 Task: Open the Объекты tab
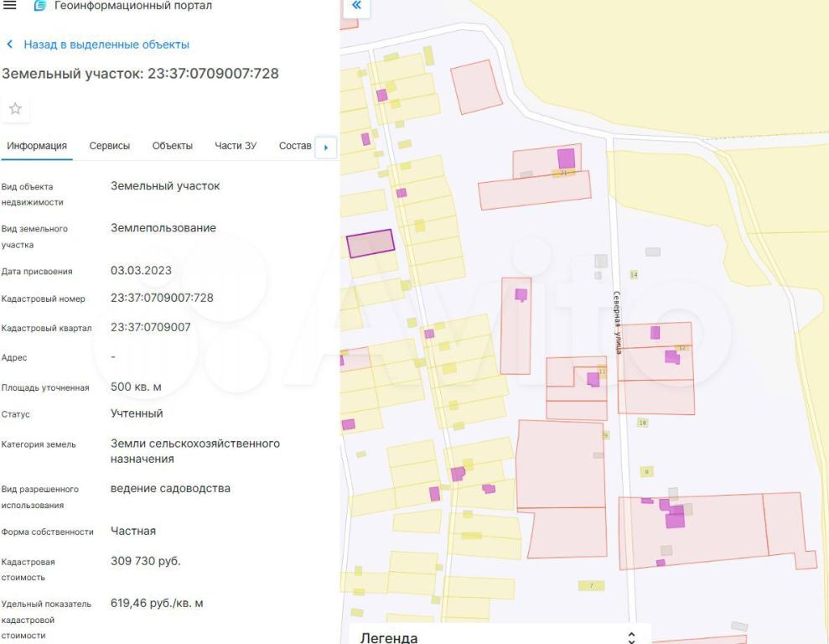172,146
